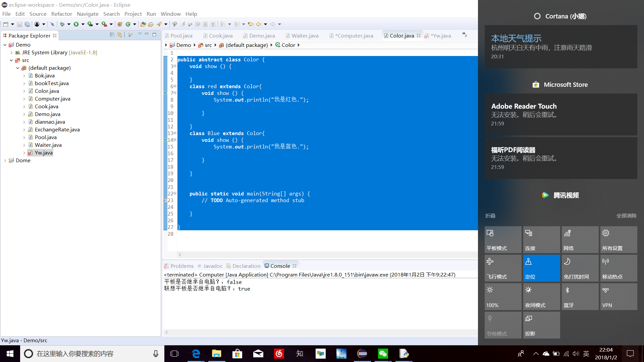Open the Run configurations dropdown arrow
The width and height of the screenshot is (644, 362).
[x=83, y=24]
